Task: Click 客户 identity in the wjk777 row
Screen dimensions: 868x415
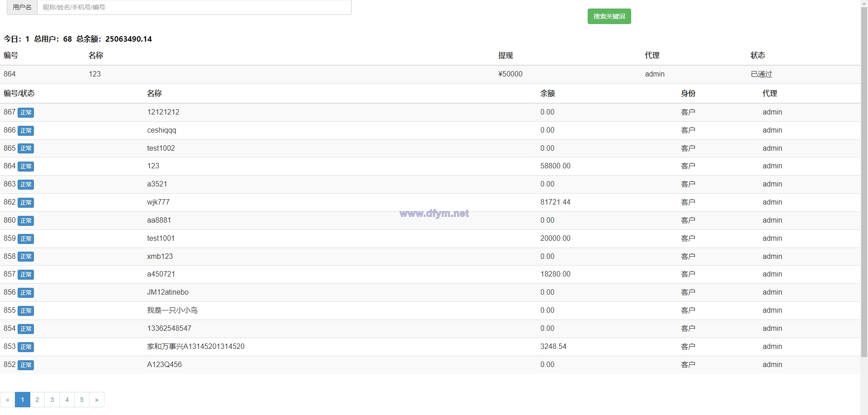Action: point(688,202)
